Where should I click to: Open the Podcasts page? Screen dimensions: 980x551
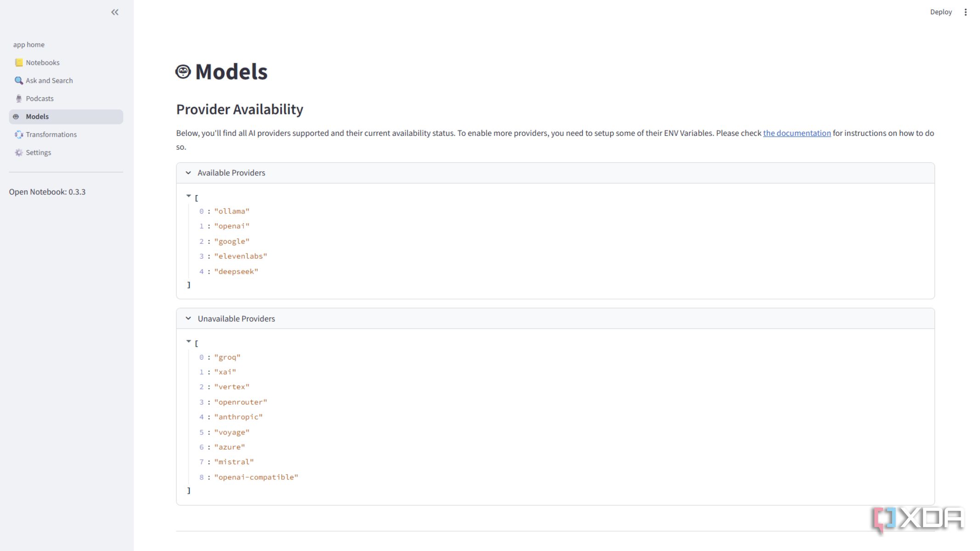tap(40, 98)
